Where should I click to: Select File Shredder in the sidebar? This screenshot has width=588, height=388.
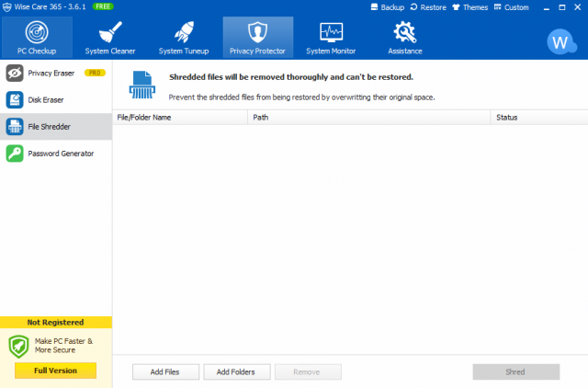56,127
